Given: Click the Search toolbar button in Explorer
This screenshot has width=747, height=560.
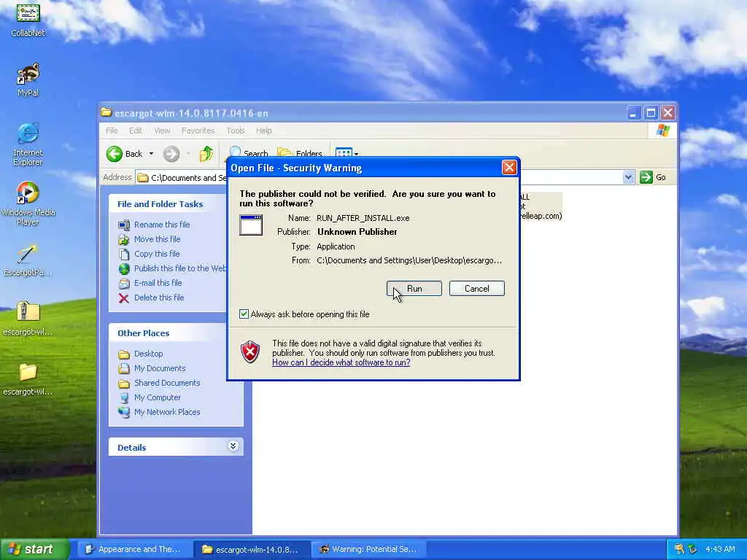Looking at the screenshot, I should (x=249, y=153).
